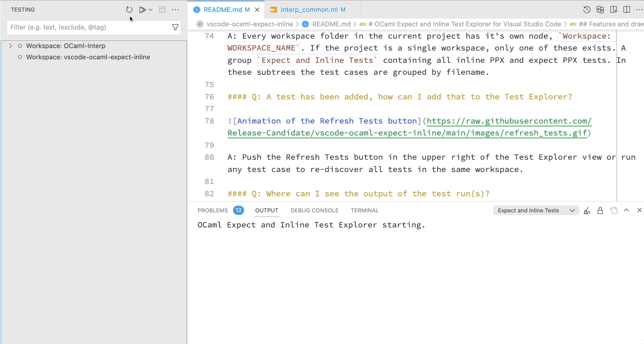Open the raw.githubusercontent.com image link
Screen dimensions: 644x344
point(410,127)
